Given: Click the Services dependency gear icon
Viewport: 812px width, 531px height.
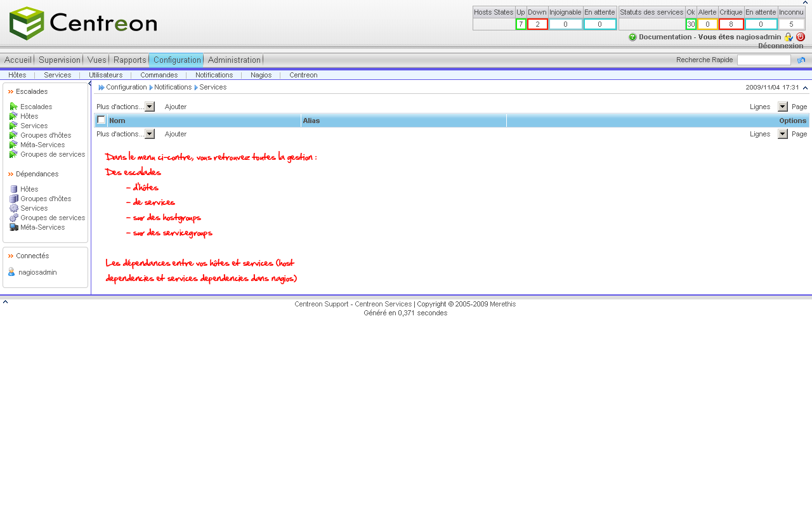Looking at the screenshot, I should (13, 208).
